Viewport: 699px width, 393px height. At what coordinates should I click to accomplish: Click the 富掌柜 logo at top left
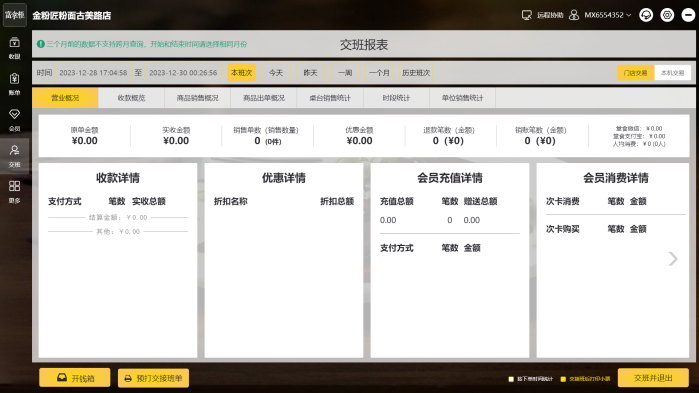pos(14,15)
